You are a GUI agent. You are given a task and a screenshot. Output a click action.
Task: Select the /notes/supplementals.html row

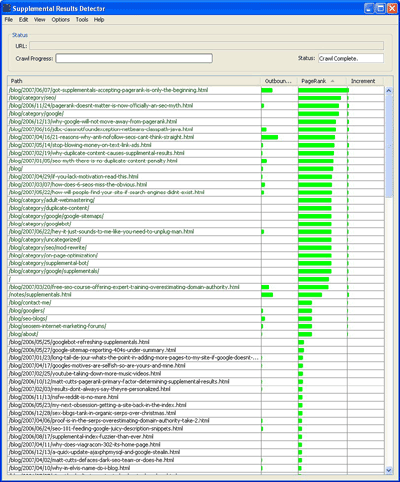point(196,295)
